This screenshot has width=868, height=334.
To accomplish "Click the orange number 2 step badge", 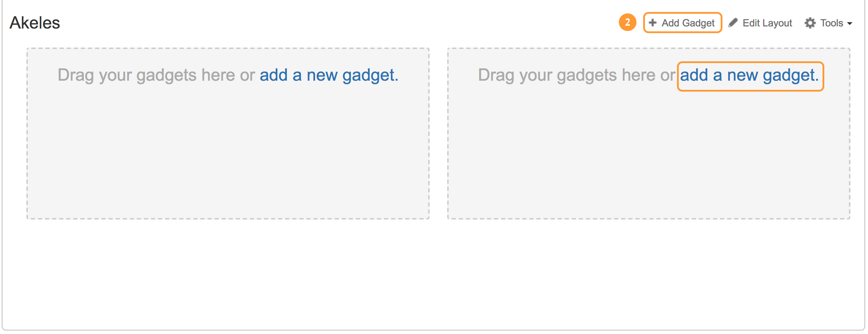I will click(x=627, y=23).
